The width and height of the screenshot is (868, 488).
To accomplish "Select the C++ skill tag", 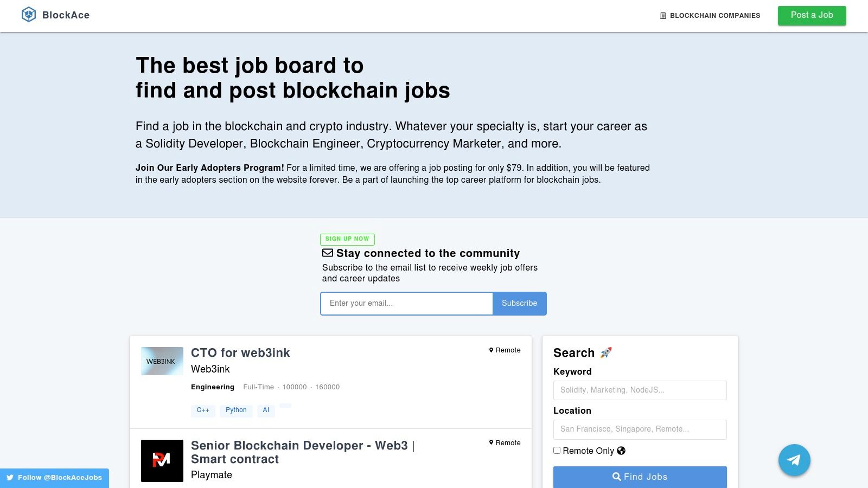I will [x=203, y=410].
